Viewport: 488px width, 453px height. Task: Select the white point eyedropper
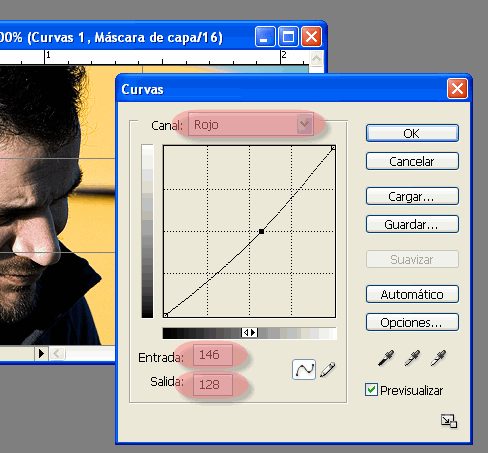coord(438,358)
